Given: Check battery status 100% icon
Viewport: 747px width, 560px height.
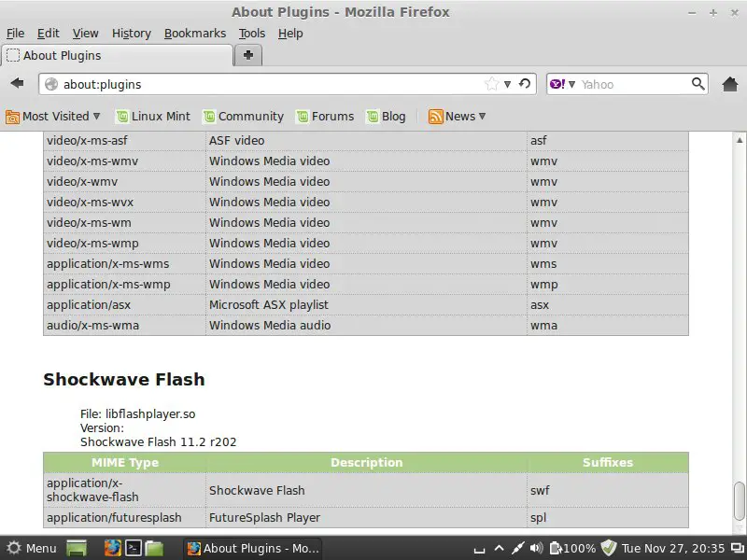Looking at the screenshot, I should click(572, 548).
